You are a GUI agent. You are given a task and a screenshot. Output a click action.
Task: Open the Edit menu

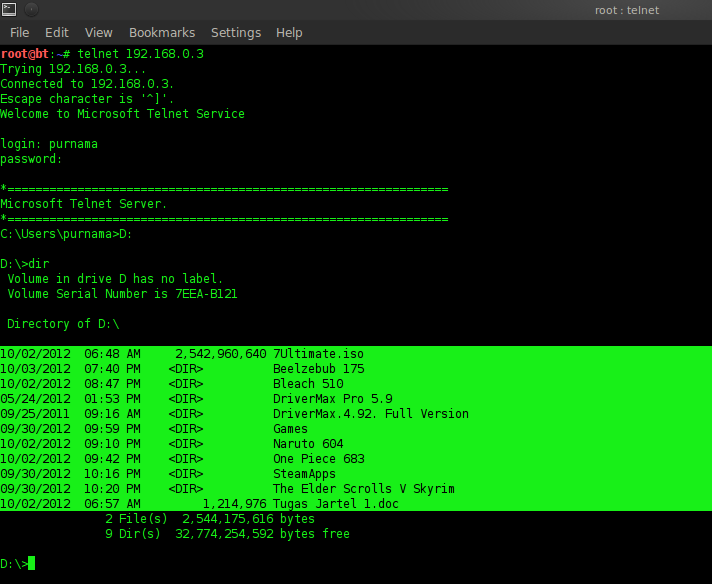pyautogui.click(x=57, y=33)
